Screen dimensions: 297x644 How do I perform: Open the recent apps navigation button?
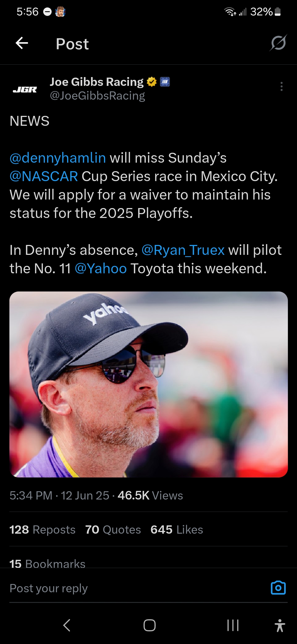pyautogui.click(x=233, y=625)
